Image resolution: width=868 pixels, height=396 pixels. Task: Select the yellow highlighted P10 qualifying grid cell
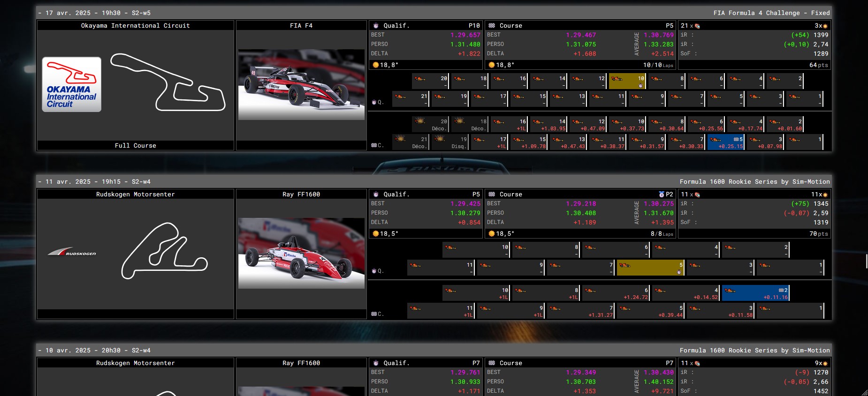tap(627, 81)
